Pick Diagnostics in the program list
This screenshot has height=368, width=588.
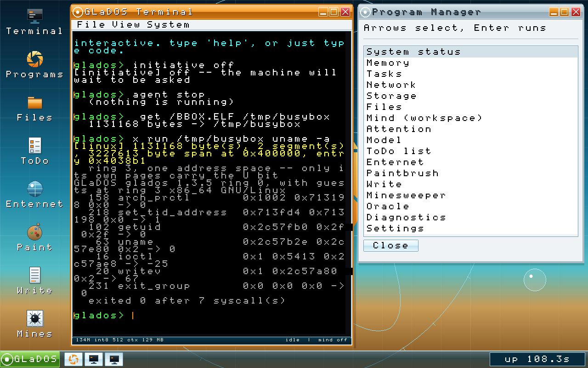470,218
